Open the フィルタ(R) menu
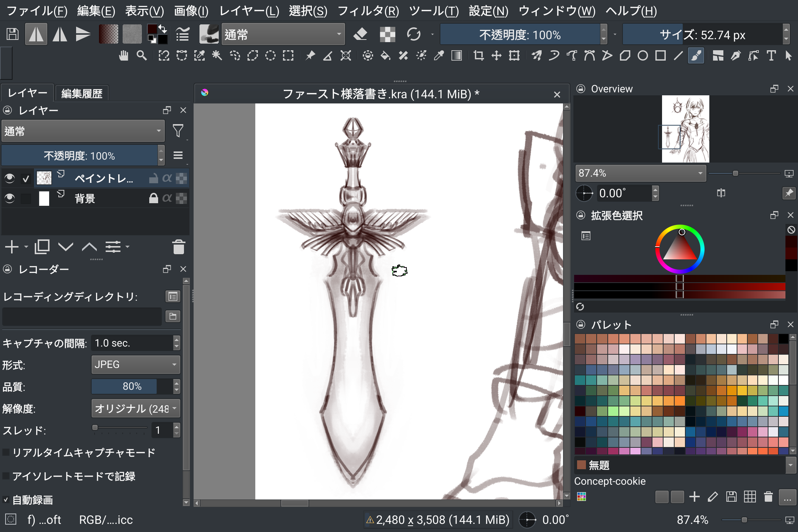The image size is (798, 532). point(368,11)
